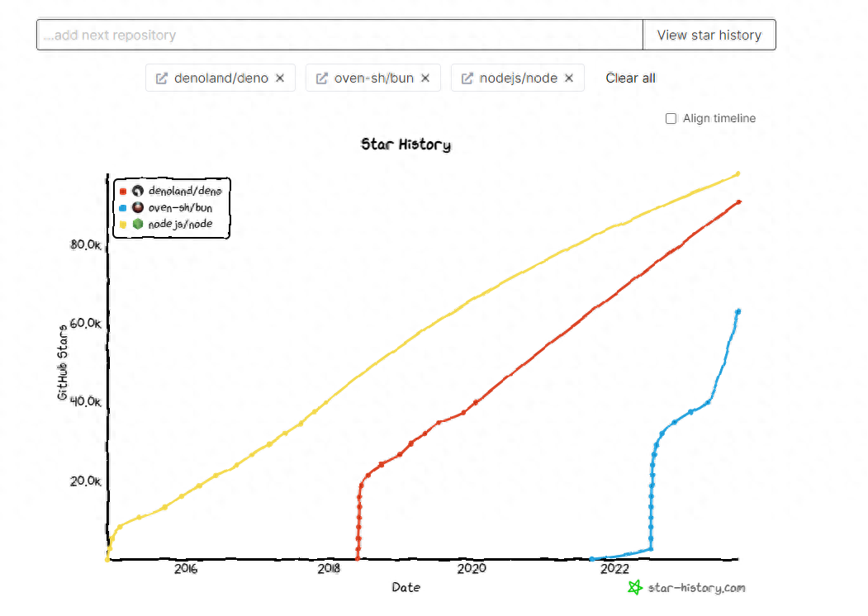Click the 2016 x-axis label
Viewport: 868px width, 616px height.
point(186,568)
